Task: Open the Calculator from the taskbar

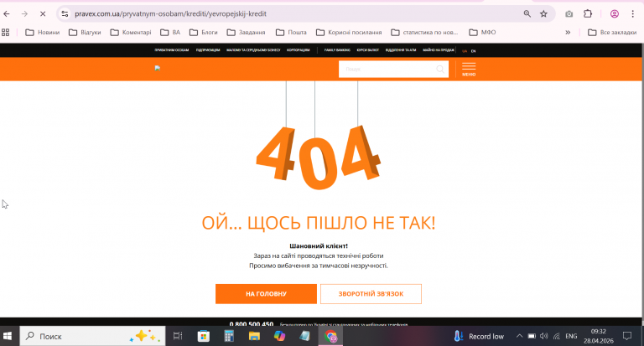Action: click(229, 336)
